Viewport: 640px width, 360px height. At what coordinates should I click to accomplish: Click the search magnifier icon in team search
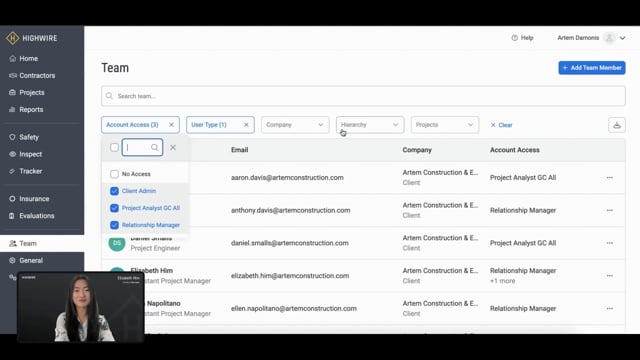[109, 96]
